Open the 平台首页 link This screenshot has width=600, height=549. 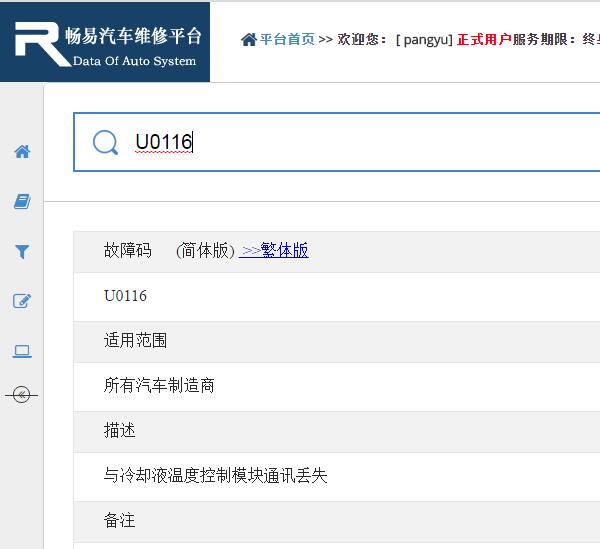pyautogui.click(x=287, y=39)
